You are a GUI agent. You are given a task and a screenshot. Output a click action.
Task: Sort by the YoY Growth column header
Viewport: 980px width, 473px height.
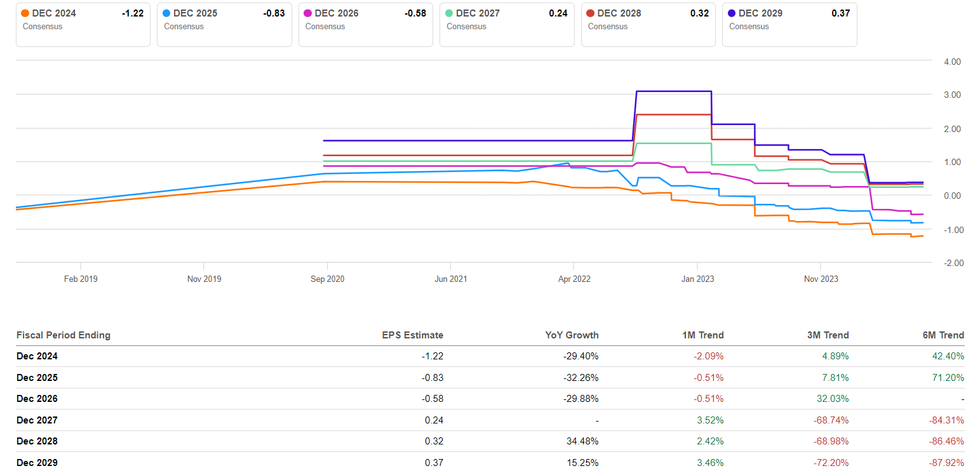tap(571, 335)
